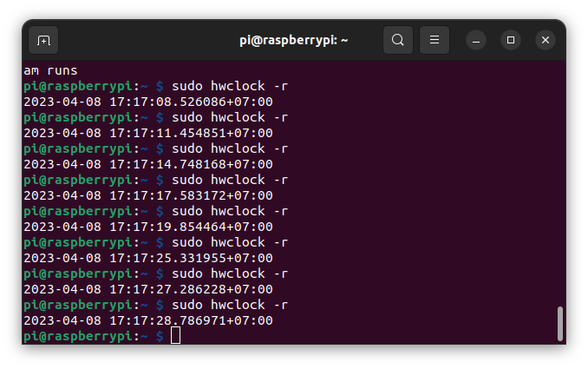Image resolution: width=588 pixels, height=369 pixels.
Task: Click the window title pi@raspberrypi: ~
Action: pyautogui.click(x=294, y=40)
